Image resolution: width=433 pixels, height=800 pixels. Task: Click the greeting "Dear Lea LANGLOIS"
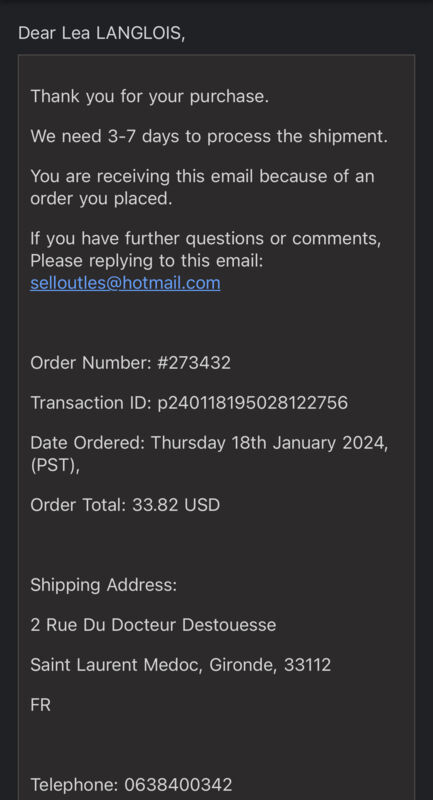pyautogui.click(x=101, y=33)
